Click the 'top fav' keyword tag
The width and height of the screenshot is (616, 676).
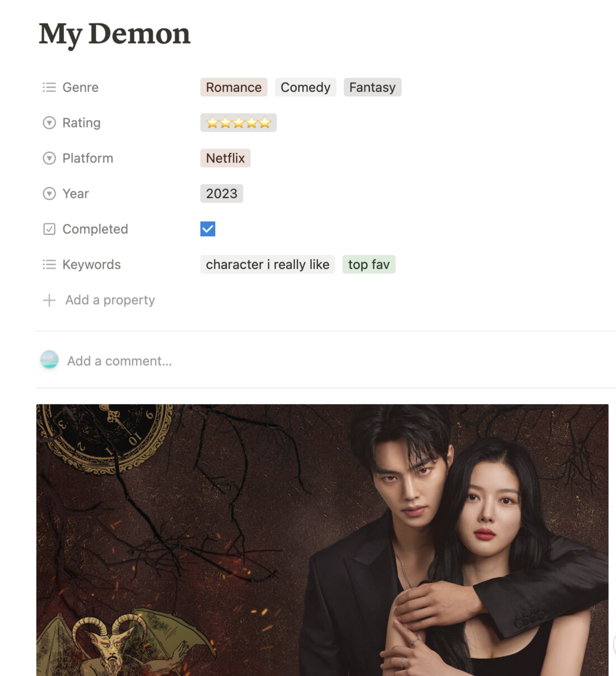click(x=369, y=264)
